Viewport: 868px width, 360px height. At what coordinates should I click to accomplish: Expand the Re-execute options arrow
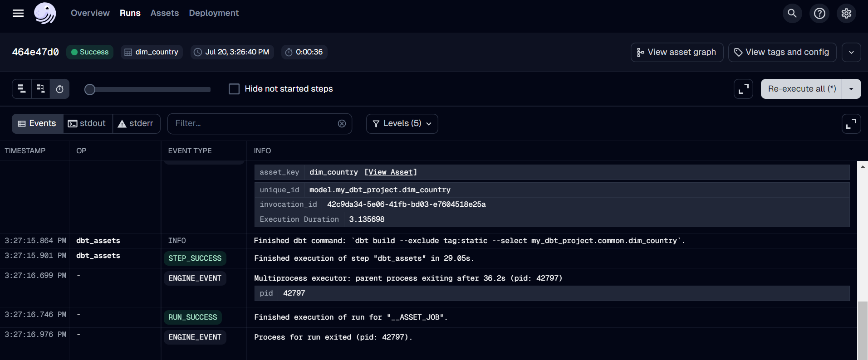tap(851, 89)
